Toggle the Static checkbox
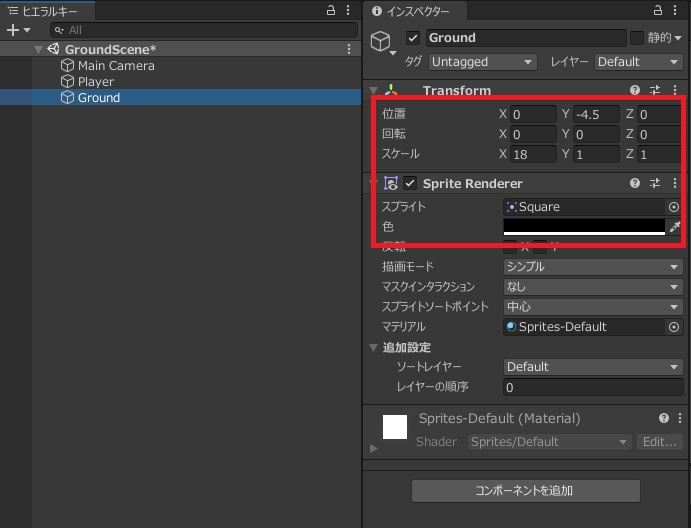 (636, 38)
